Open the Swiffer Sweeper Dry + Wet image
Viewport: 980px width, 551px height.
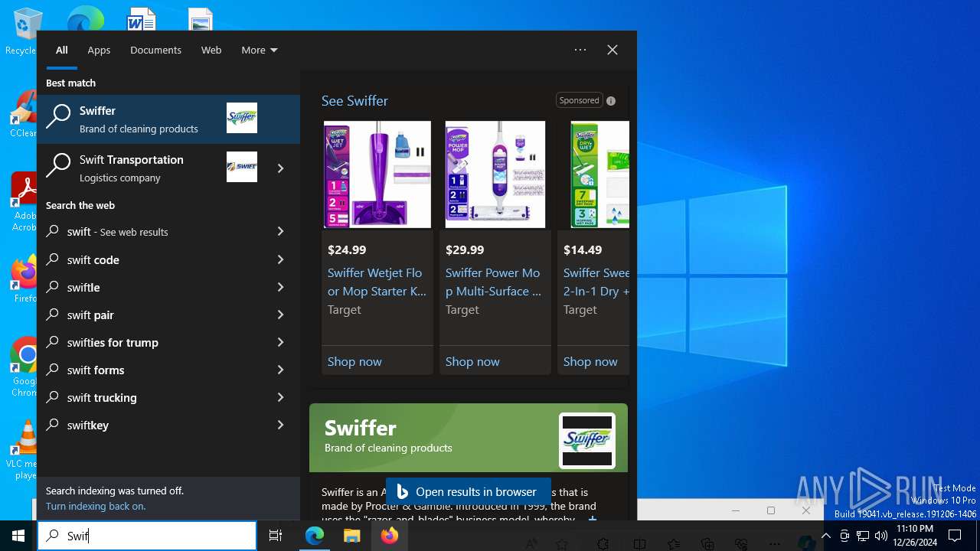coord(599,174)
